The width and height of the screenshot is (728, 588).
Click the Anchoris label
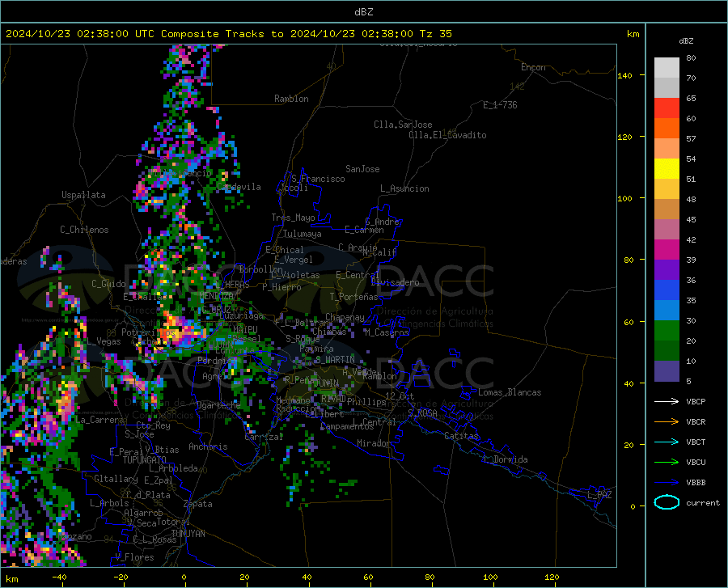(208, 446)
